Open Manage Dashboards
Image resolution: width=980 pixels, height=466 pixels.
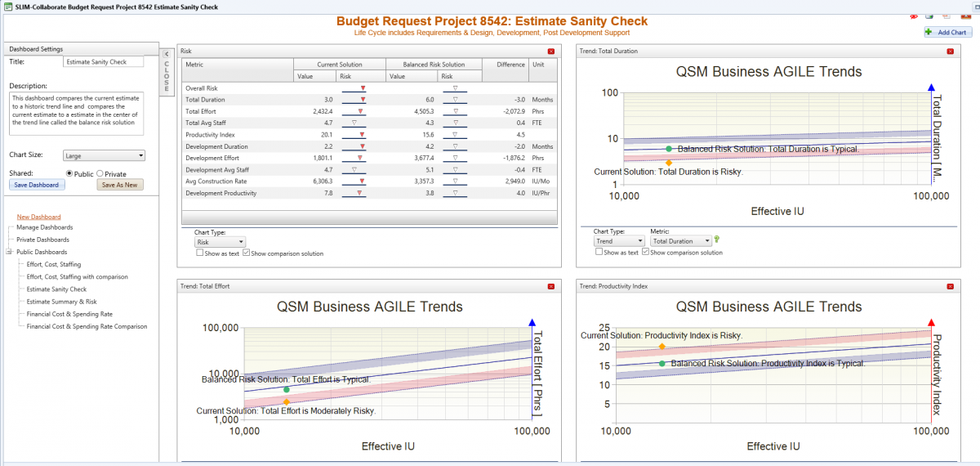click(x=44, y=227)
